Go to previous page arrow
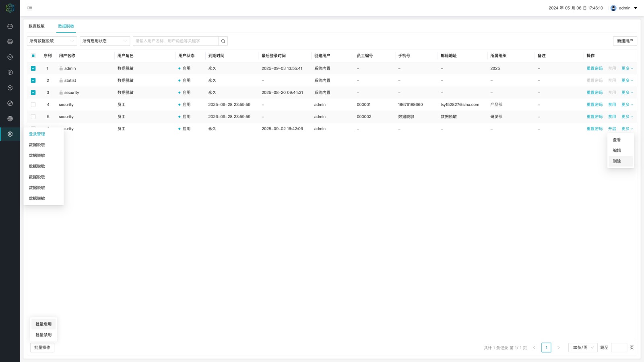644x362 pixels. click(534, 348)
